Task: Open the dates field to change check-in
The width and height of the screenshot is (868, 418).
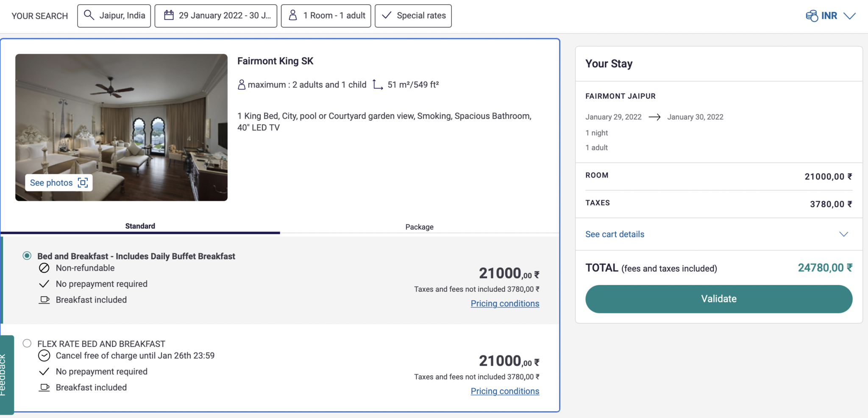Action: tap(216, 15)
